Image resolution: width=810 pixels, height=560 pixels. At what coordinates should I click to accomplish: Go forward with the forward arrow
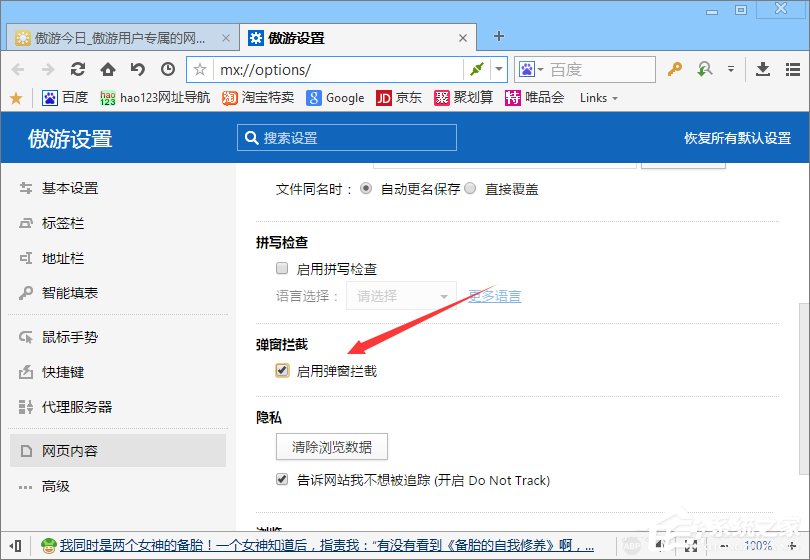[x=48, y=69]
